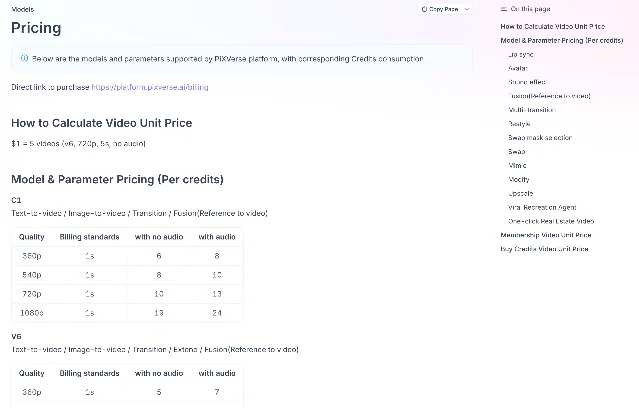Image resolution: width=639 pixels, height=408 pixels.
Task: Open the dropdown chevron beside Copy Page
Action: point(467,9)
